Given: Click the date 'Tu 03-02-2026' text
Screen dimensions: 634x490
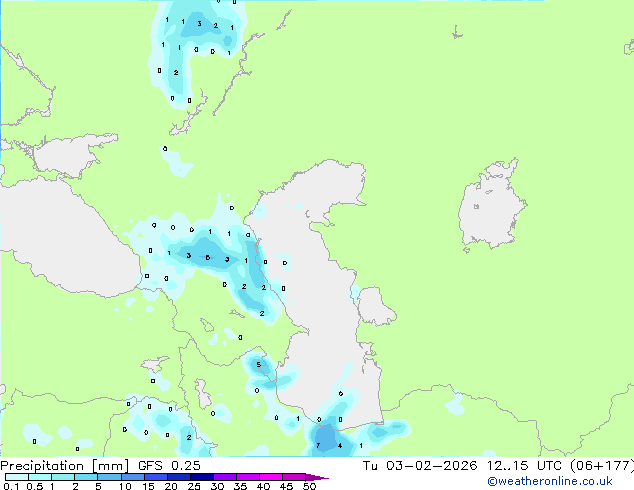Looking at the screenshot, I should point(420,466).
